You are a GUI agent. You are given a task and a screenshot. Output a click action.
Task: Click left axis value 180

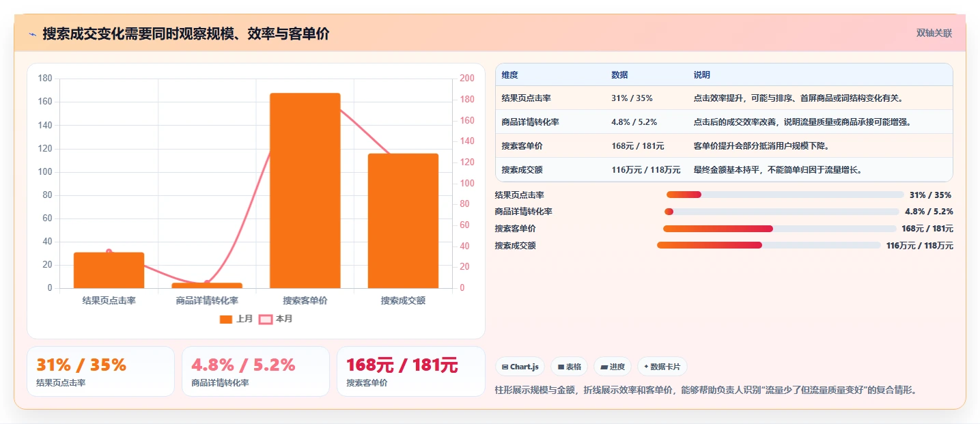46,79
